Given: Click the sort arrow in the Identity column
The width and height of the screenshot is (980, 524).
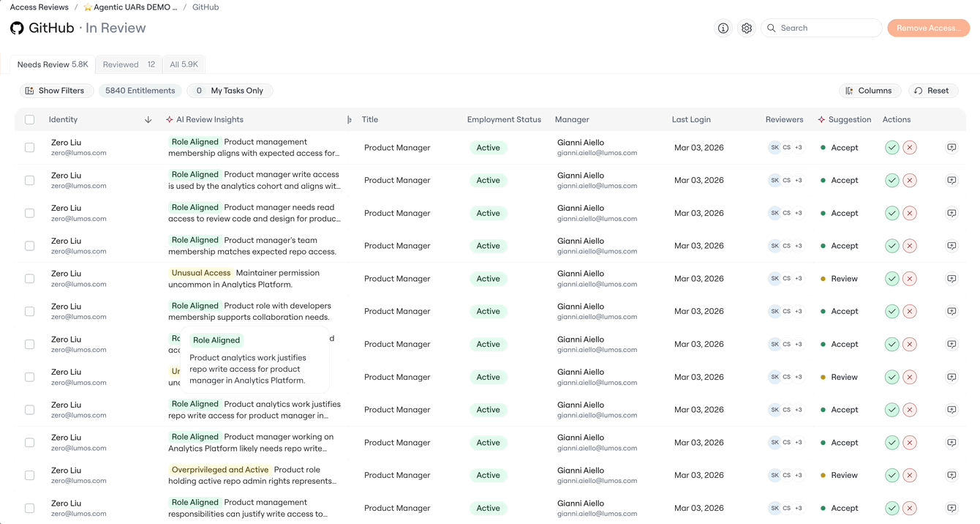Looking at the screenshot, I should click(148, 119).
